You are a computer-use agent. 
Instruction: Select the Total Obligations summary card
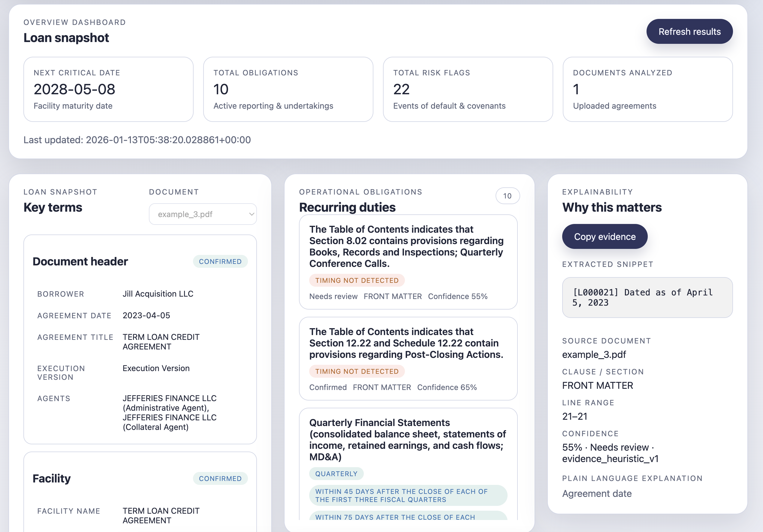[288, 89]
